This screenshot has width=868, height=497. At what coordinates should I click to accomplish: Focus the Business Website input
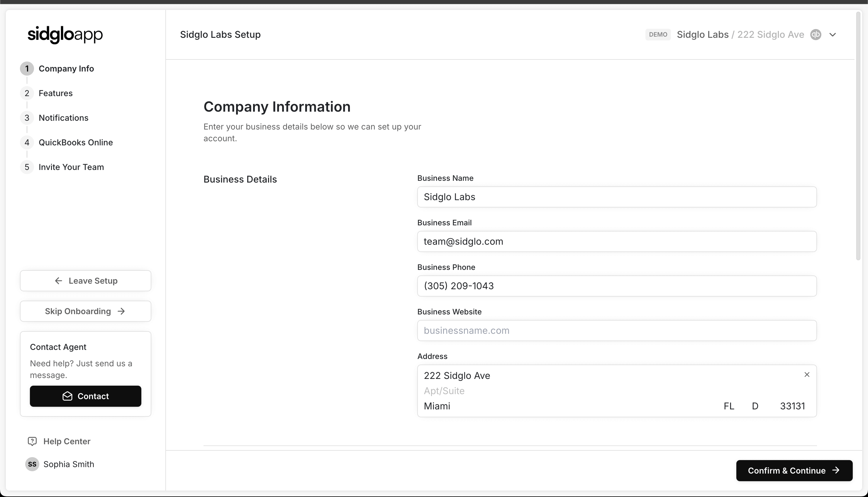click(617, 331)
